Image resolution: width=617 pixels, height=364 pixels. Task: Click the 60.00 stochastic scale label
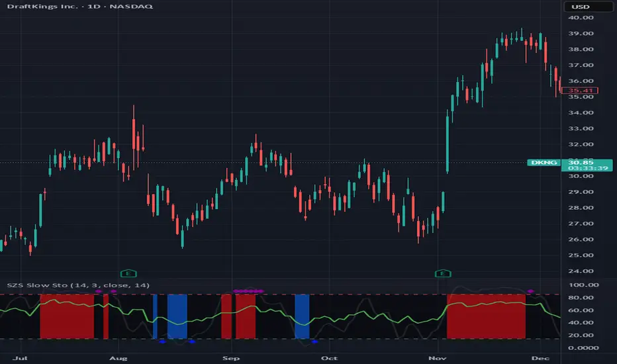581,310
